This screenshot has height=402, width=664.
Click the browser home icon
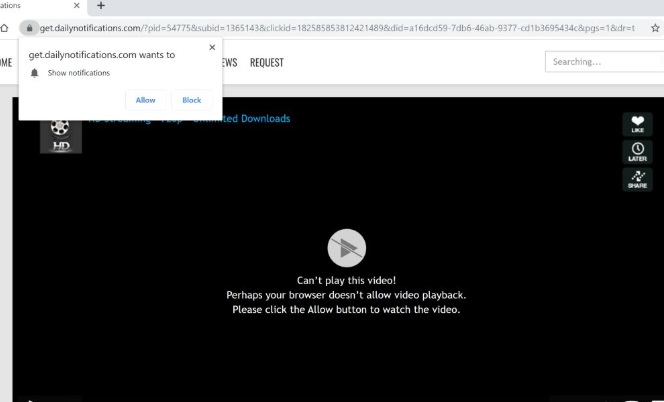tap(4, 28)
